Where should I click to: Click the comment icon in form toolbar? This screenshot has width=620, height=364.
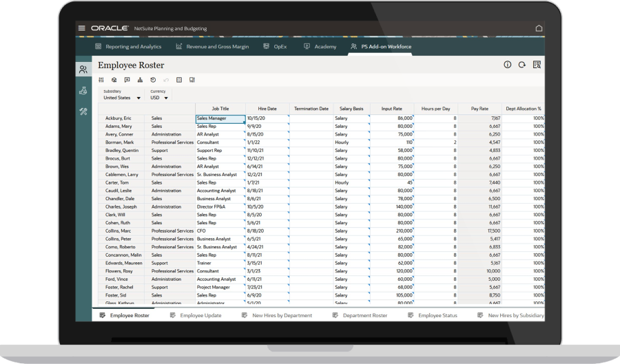(x=127, y=80)
